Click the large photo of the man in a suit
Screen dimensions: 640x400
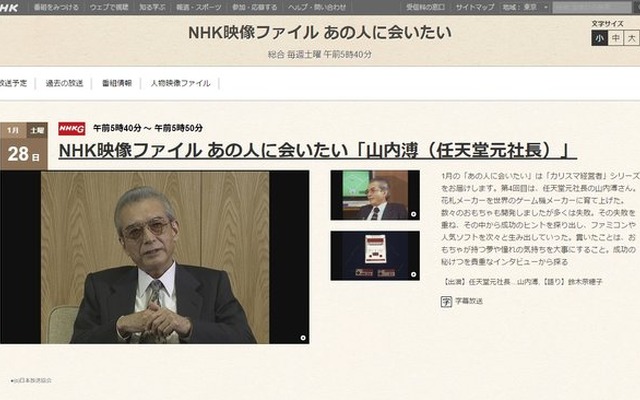pyautogui.click(x=154, y=257)
